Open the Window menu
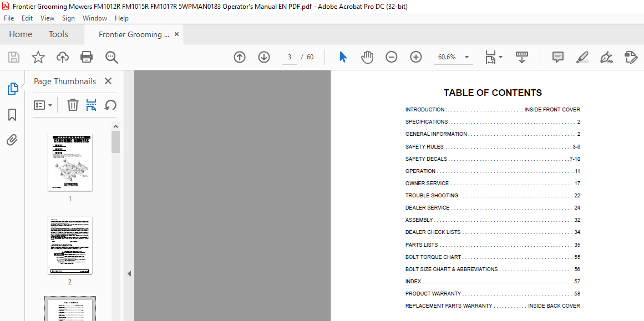This screenshot has width=644, height=321. pyautogui.click(x=94, y=18)
